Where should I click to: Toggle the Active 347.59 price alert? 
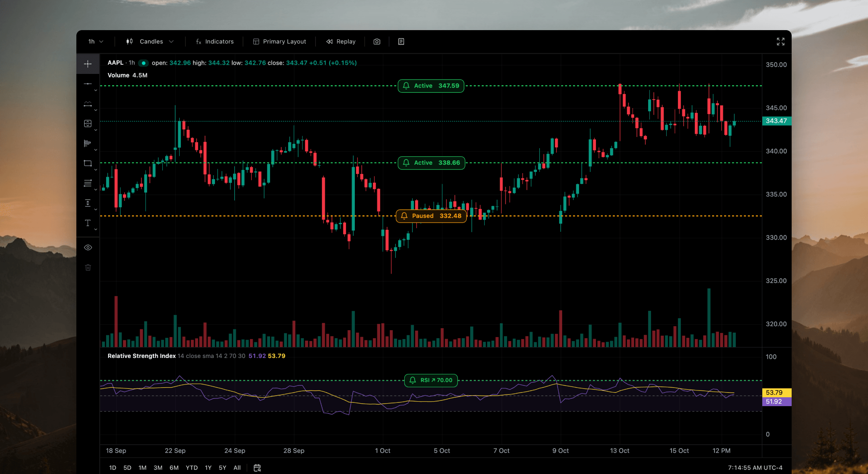pyautogui.click(x=431, y=86)
